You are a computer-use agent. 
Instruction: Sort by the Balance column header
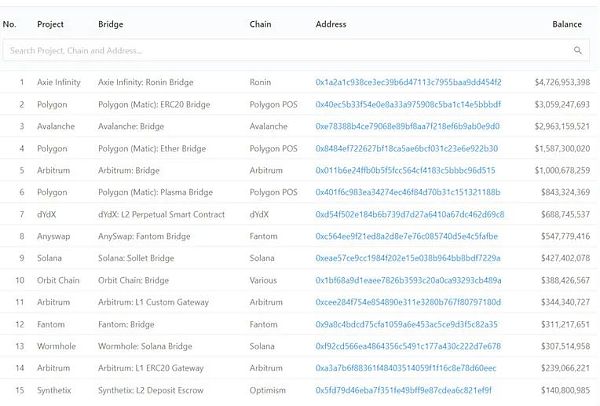point(572,23)
